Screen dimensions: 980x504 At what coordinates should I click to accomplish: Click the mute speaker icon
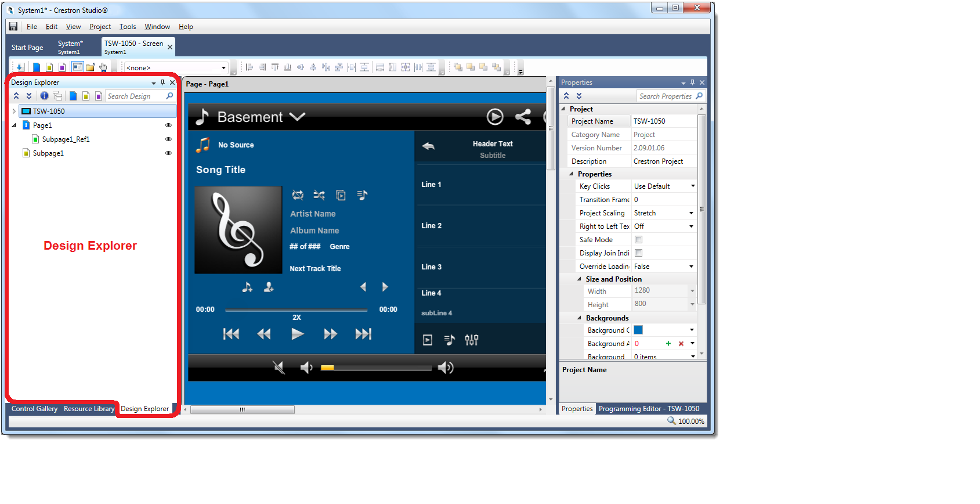click(279, 368)
